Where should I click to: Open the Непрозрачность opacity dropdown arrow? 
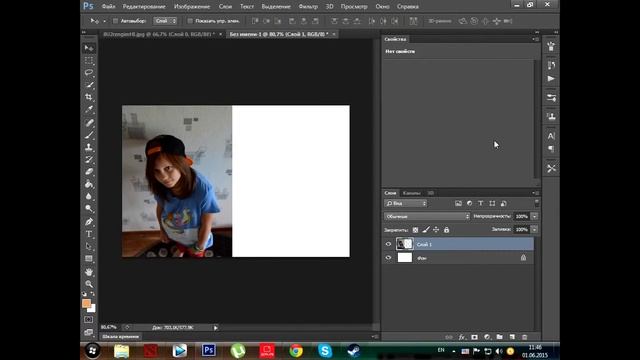click(x=534, y=216)
